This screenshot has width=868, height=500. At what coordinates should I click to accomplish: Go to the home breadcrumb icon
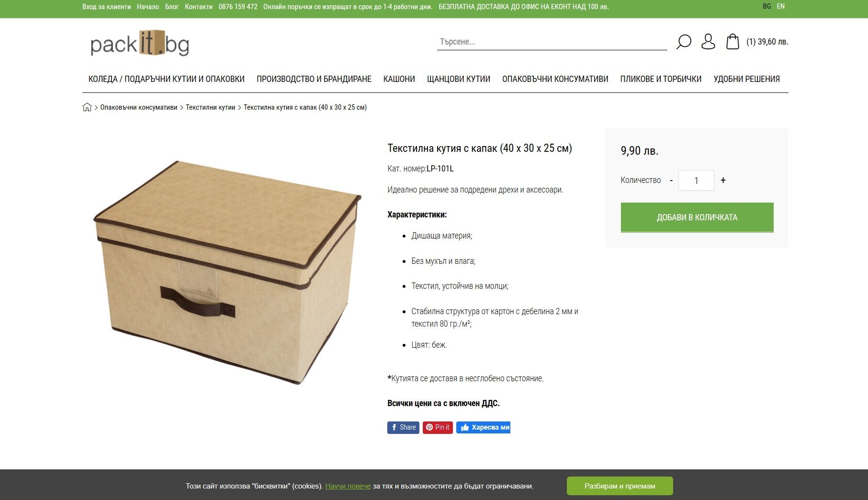(87, 107)
